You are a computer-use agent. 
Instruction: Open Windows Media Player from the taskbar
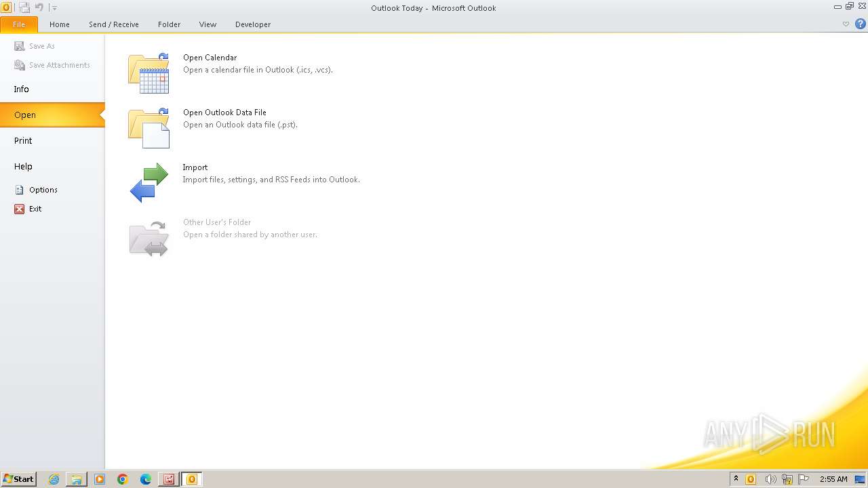(x=100, y=479)
